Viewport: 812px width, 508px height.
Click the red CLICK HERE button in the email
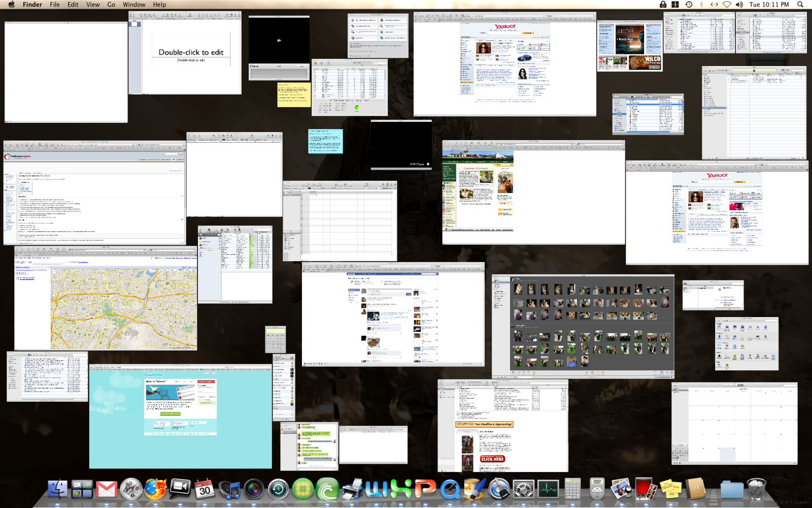click(492, 459)
